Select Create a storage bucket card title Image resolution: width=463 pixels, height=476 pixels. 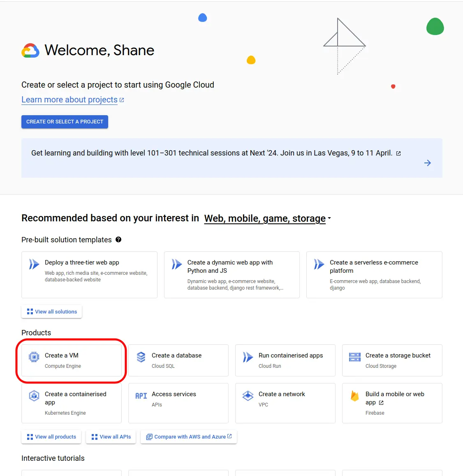[x=398, y=355]
